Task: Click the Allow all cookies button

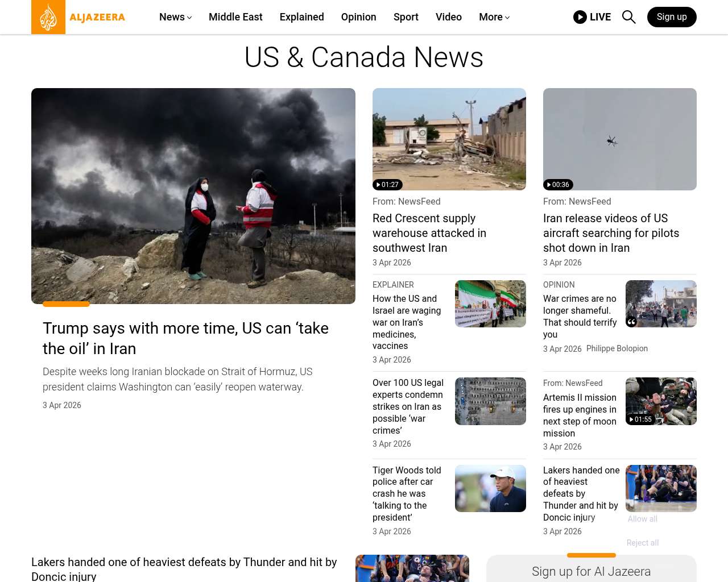Action: 643,519
